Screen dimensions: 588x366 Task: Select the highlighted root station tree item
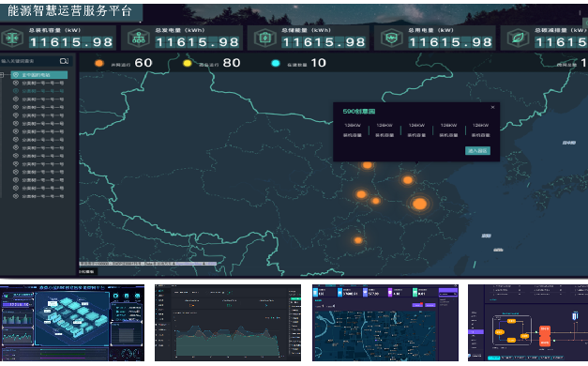(x=39, y=75)
